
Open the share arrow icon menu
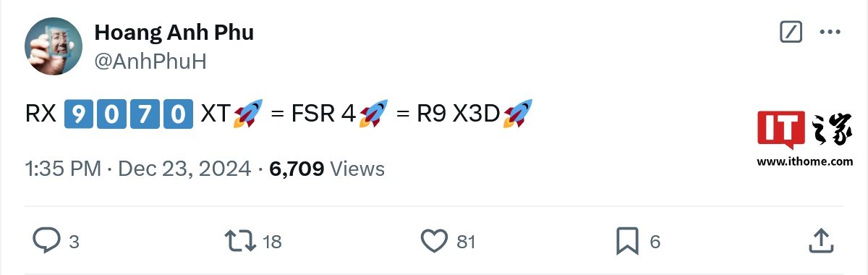821,240
